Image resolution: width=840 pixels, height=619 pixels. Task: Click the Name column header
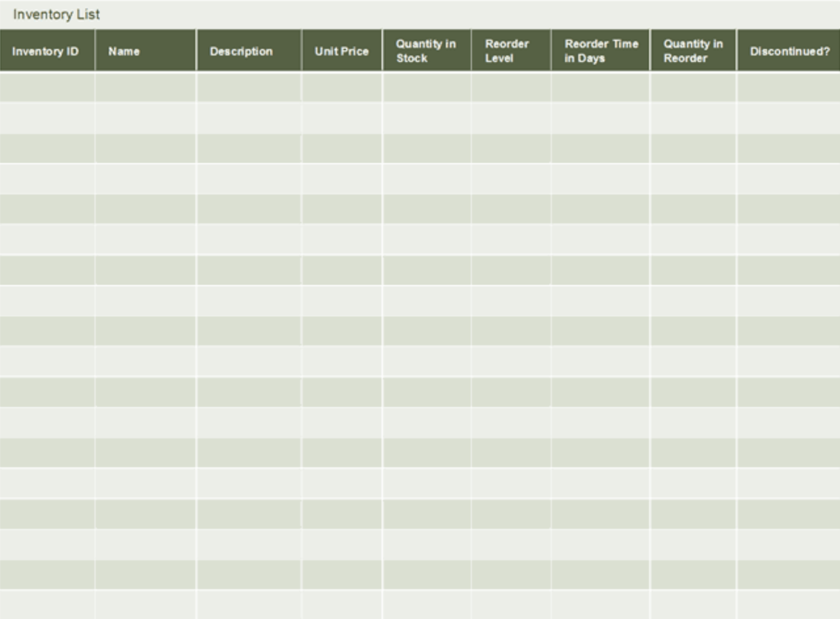pyautogui.click(x=145, y=50)
